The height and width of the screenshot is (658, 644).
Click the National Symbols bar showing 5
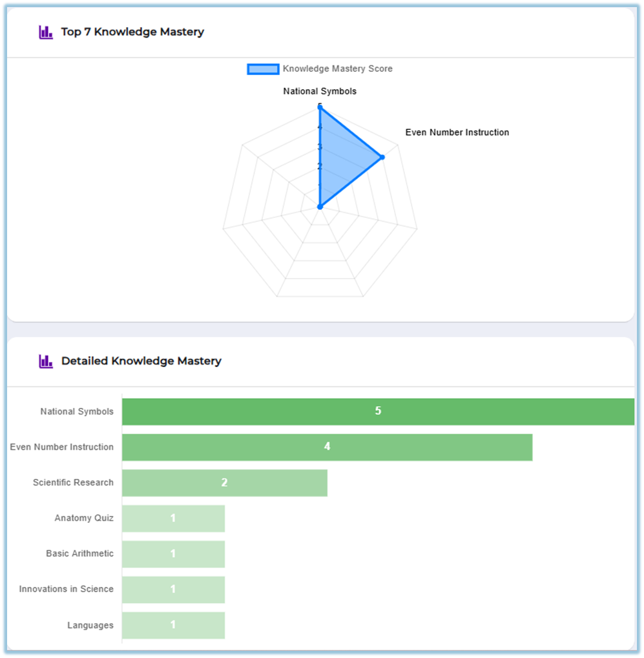(378, 412)
